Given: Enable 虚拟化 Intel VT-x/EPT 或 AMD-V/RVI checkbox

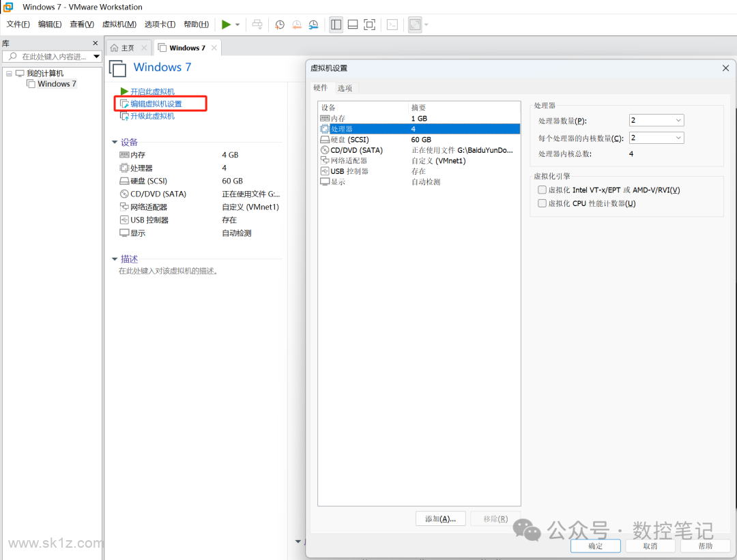Looking at the screenshot, I should coord(542,190).
